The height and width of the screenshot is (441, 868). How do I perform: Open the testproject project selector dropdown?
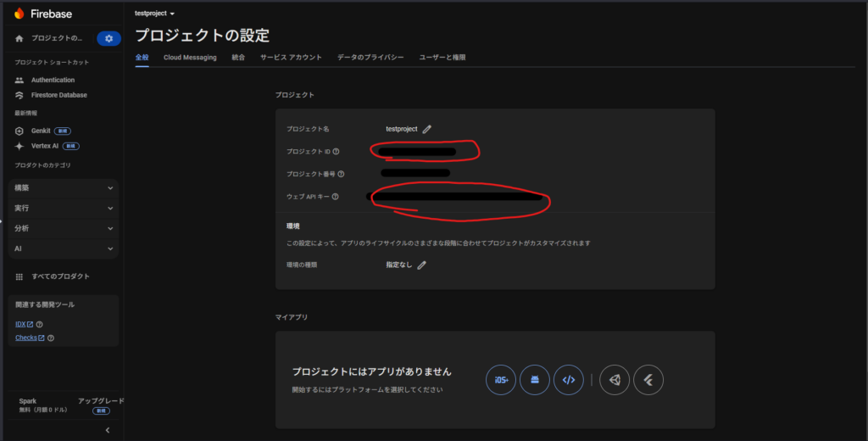point(154,14)
